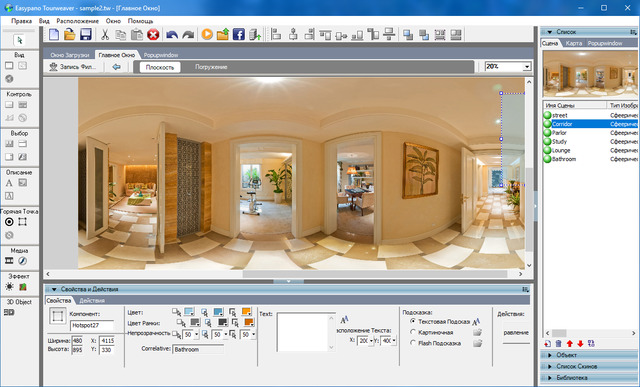Click the dark orange swatch in Цвет Рамки row
The image size is (640, 387).
pyautogui.click(x=249, y=322)
